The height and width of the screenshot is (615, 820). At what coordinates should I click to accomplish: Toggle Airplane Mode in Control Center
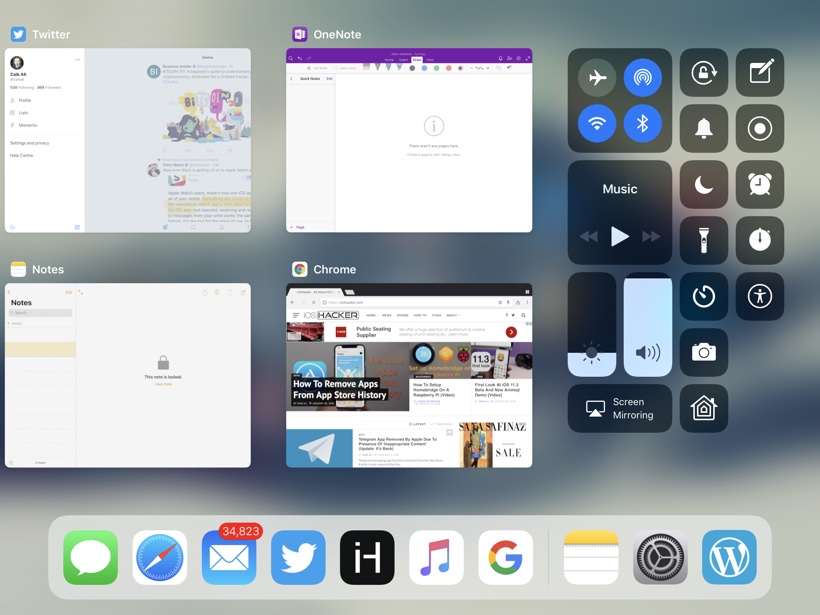pos(597,77)
